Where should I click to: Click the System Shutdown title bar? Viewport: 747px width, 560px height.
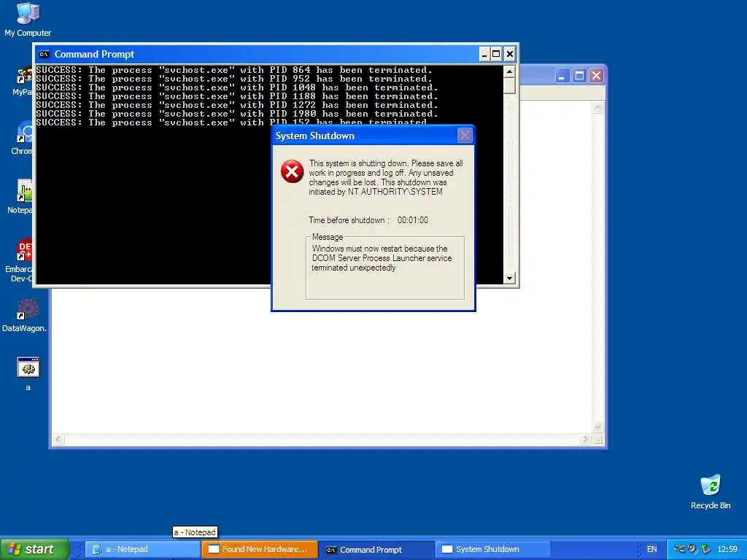point(373,136)
